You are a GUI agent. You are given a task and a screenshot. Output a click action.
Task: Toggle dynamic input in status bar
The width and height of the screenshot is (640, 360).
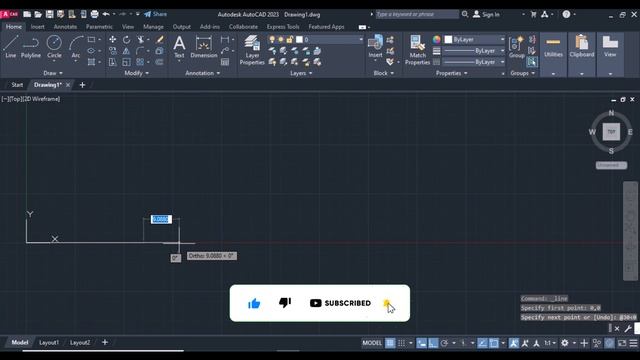422,343
